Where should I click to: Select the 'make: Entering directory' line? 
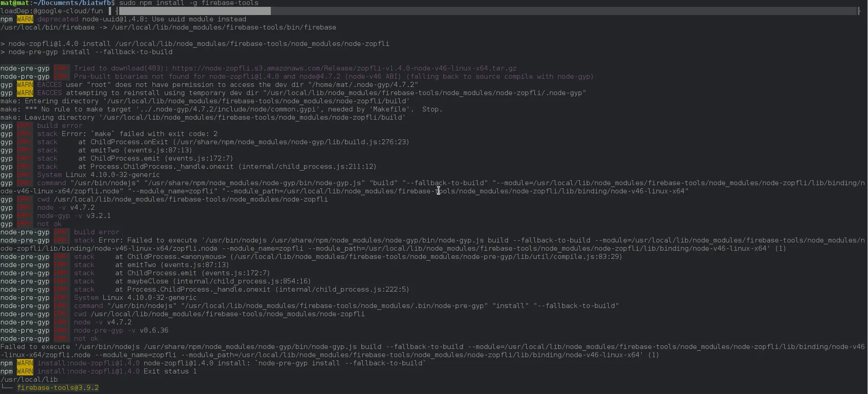click(205, 101)
